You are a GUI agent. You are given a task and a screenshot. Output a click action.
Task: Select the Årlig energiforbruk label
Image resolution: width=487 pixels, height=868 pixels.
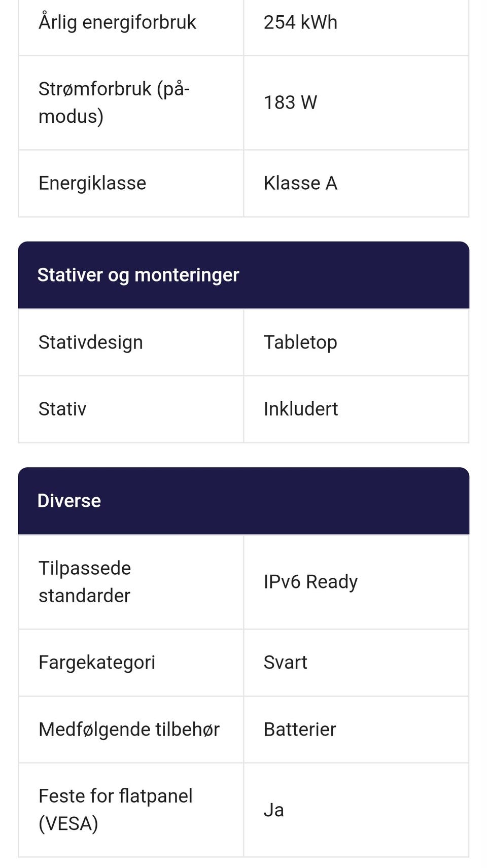[x=117, y=22]
